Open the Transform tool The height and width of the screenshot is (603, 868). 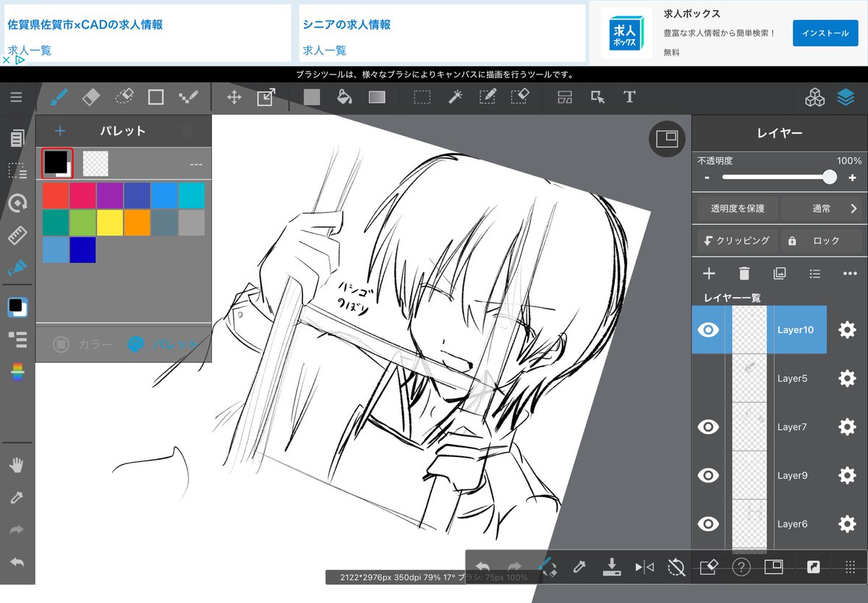(266, 97)
